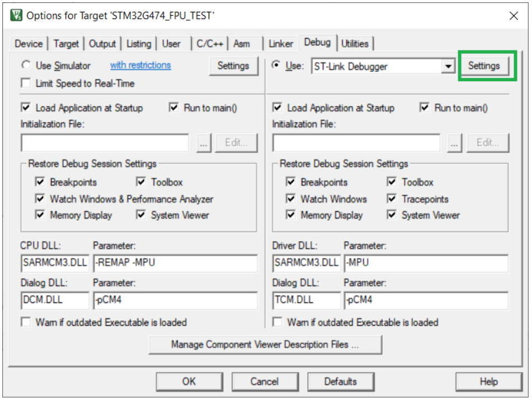Uncheck simulator's Toolbox restore option
532x402 pixels.
[x=141, y=182]
